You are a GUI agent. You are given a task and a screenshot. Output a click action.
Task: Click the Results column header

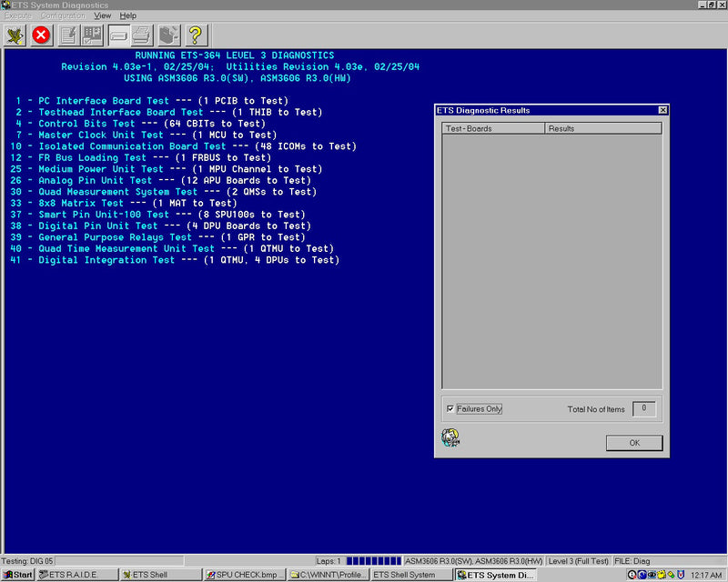(602, 128)
